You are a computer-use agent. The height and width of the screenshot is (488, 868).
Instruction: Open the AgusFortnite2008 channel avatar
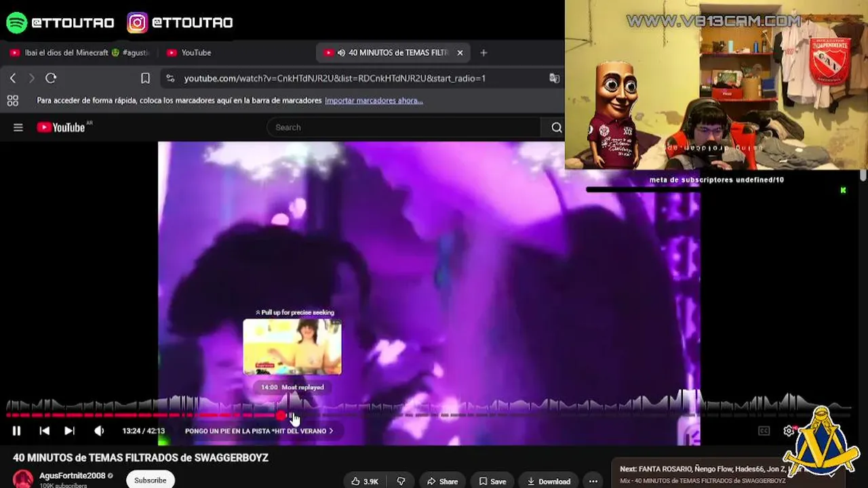coord(23,479)
